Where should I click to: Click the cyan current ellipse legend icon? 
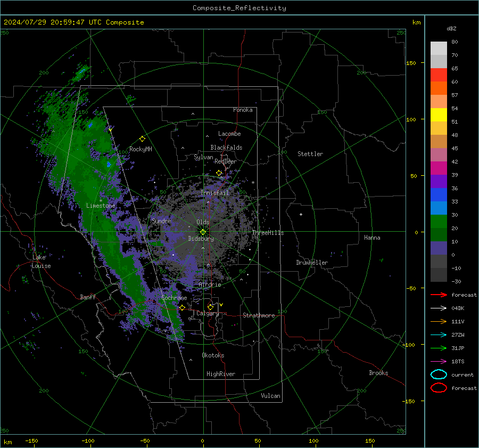click(439, 374)
